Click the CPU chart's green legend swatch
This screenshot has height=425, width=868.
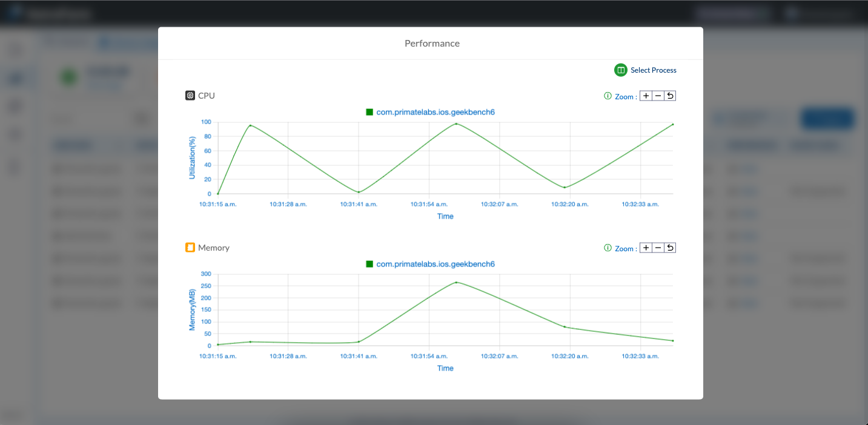pos(369,112)
